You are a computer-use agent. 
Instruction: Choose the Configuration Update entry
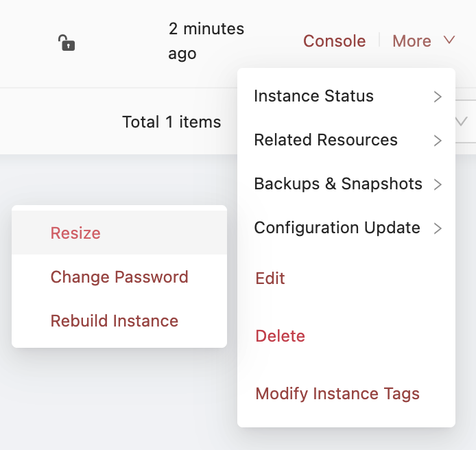337,228
